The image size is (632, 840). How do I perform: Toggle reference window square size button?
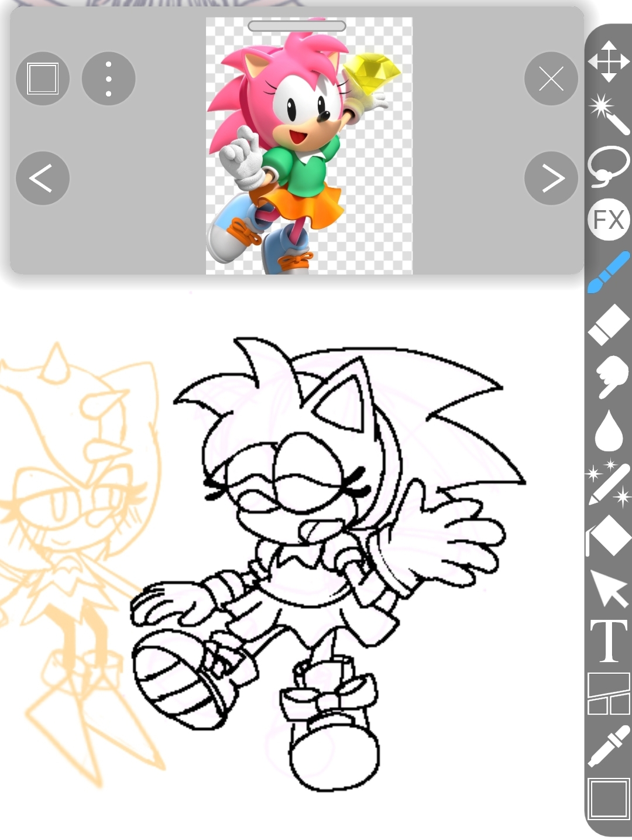(42, 78)
